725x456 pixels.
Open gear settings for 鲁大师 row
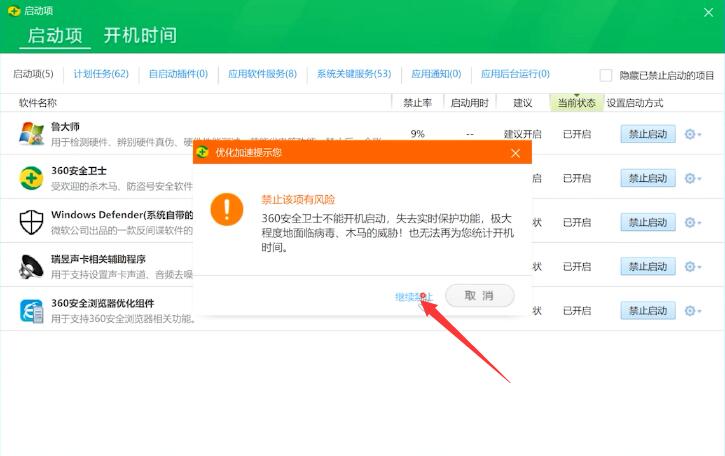click(693, 134)
